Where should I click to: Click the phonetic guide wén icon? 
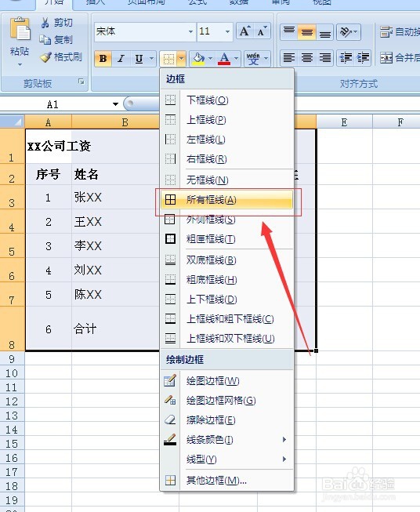[253, 59]
